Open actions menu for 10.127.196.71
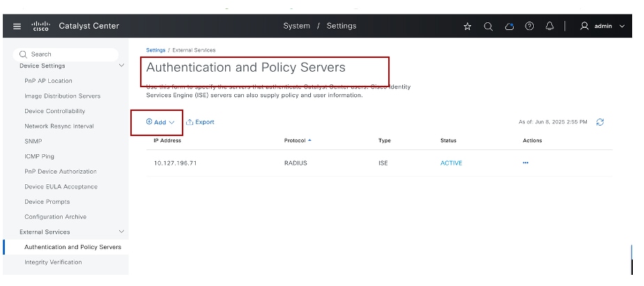 (x=526, y=163)
